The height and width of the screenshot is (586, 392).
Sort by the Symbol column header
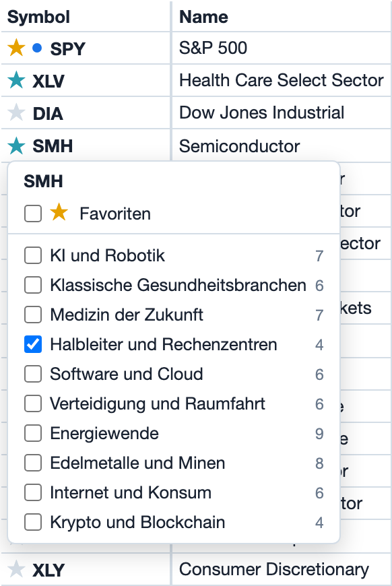tap(38, 17)
